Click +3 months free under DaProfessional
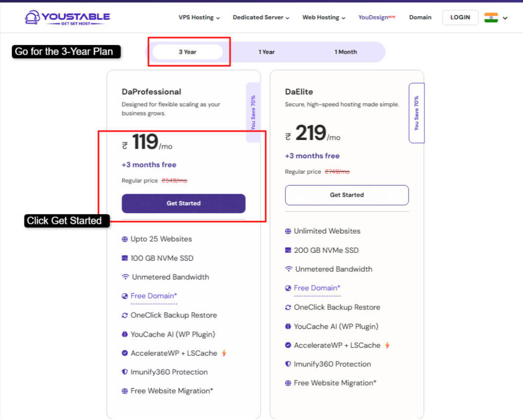This screenshot has height=420, width=523. point(149,165)
